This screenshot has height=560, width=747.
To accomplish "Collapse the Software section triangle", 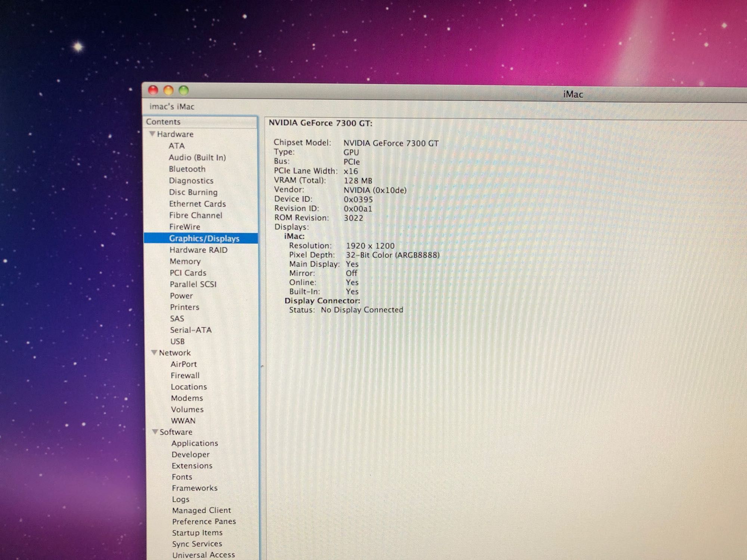I will [x=155, y=432].
